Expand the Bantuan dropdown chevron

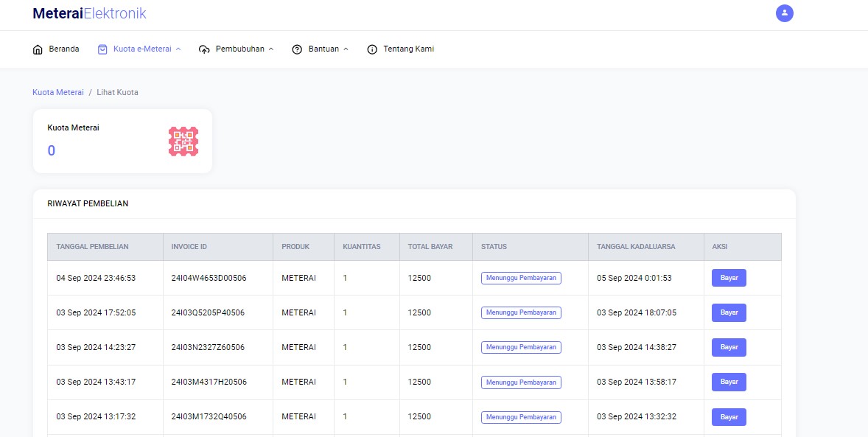[x=346, y=49]
